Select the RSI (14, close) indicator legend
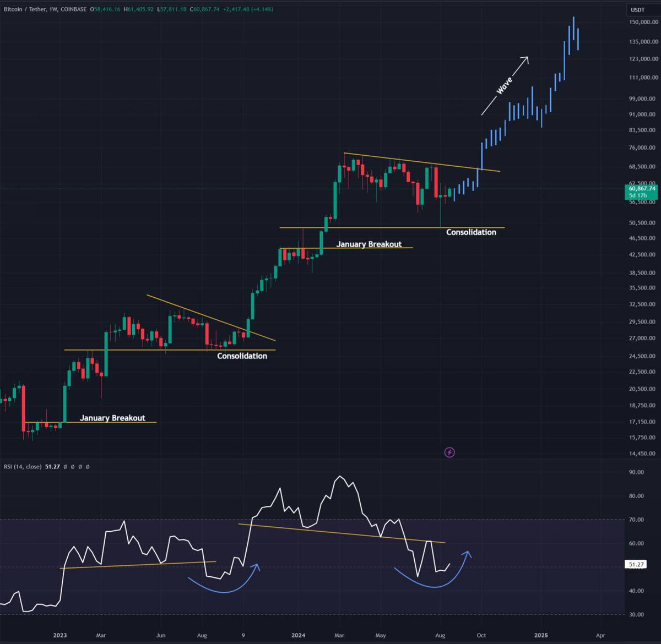The image size is (661, 644). click(x=23, y=467)
